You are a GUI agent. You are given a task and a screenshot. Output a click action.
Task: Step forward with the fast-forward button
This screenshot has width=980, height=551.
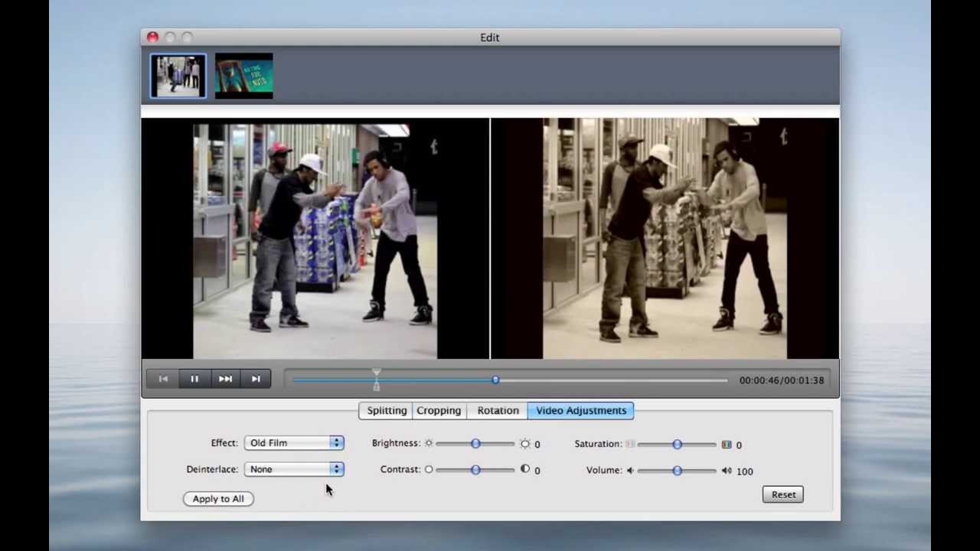[x=225, y=379]
